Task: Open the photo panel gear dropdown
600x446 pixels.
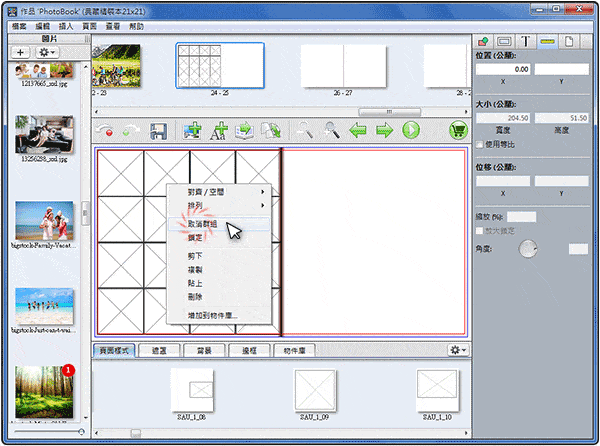Action: click(x=48, y=51)
